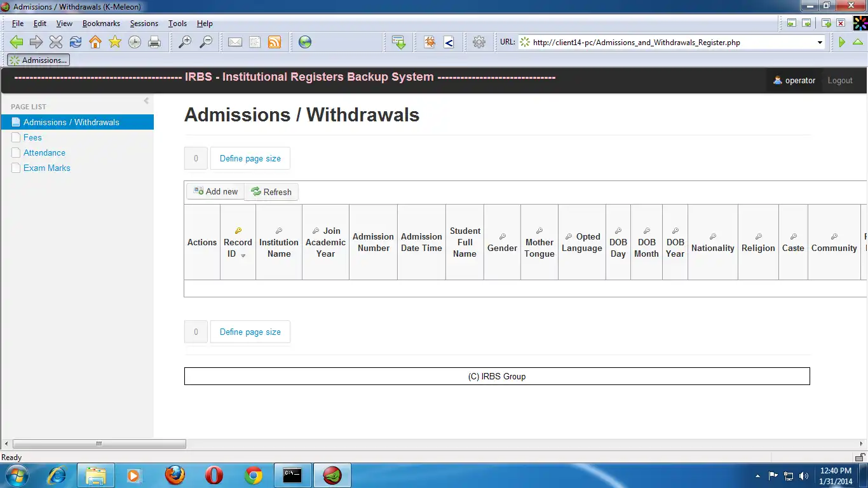The width and height of the screenshot is (868, 488).
Task: Open the Attendance page link
Action: coord(44,152)
